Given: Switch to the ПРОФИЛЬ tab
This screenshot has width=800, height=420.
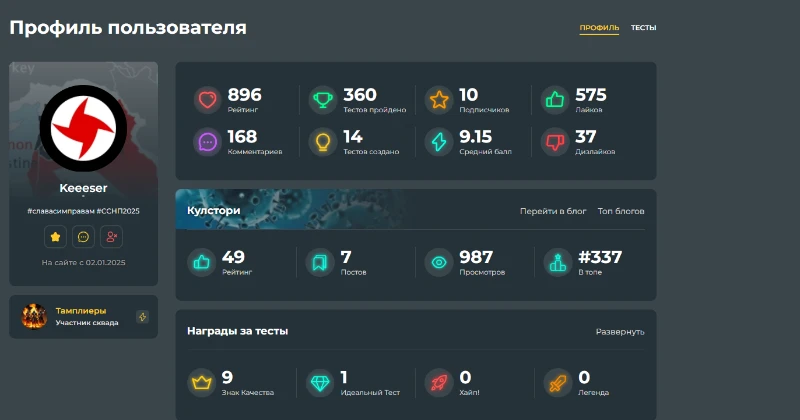Looking at the screenshot, I should (599, 28).
